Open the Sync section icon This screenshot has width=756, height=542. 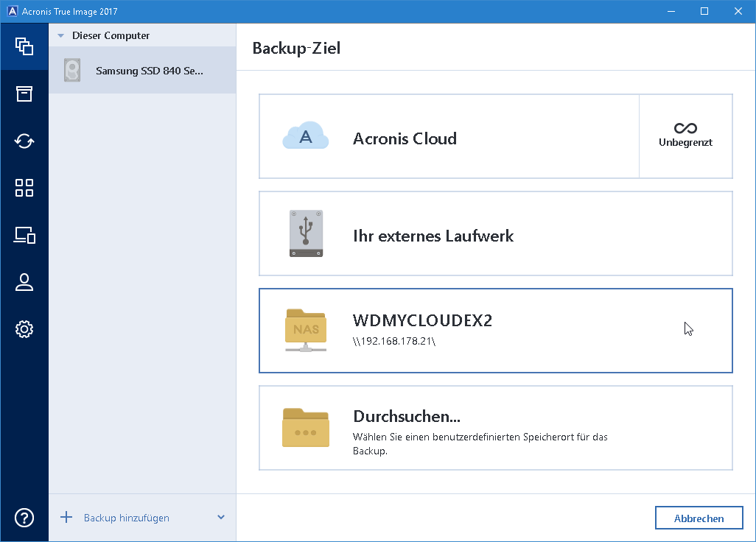24,141
